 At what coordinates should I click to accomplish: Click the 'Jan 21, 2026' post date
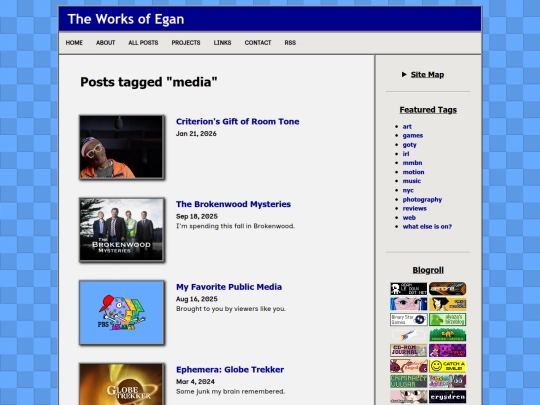tap(196, 134)
